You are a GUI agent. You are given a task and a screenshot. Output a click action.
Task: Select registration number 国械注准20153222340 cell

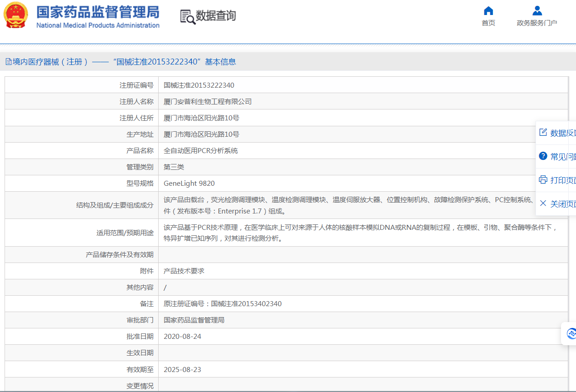pos(199,85)
